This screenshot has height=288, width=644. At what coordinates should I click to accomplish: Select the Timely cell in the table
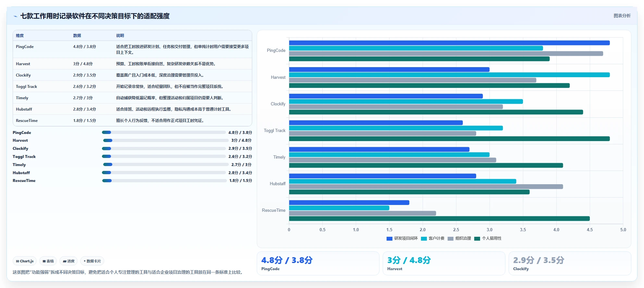pos(22,98)
